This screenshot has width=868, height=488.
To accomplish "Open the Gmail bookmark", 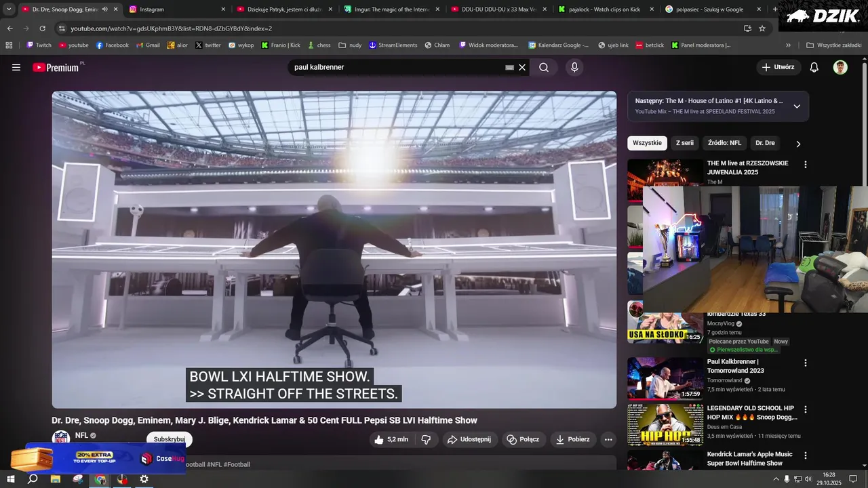I will (148, 45).
